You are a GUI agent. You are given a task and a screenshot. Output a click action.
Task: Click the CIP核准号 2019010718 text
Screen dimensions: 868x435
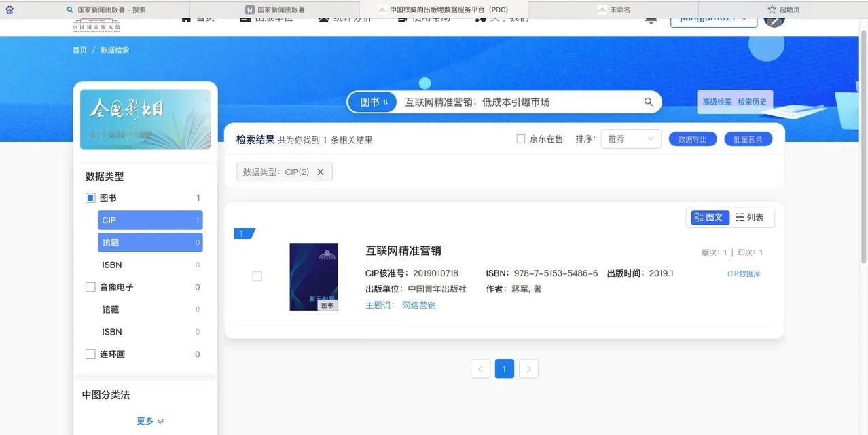click(412, 273)
